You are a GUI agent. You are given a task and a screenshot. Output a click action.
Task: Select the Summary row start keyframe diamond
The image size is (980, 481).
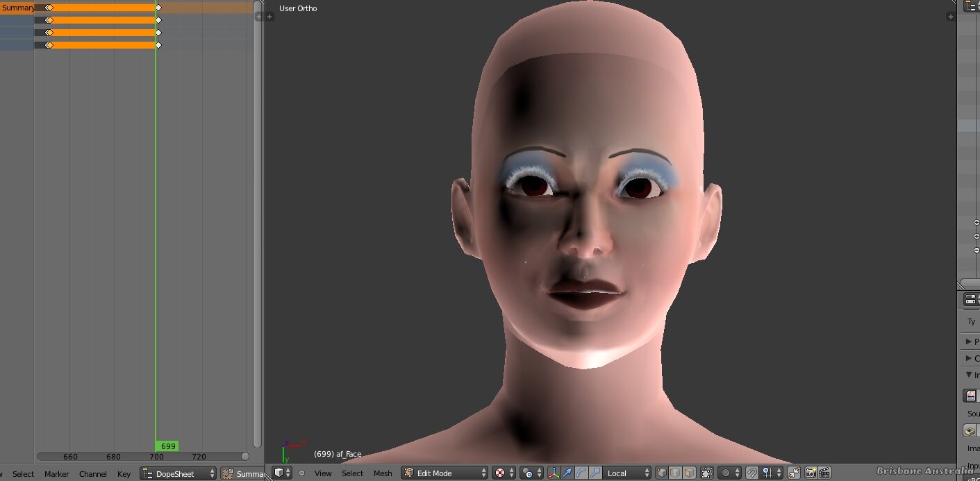(x=49, y=8)
